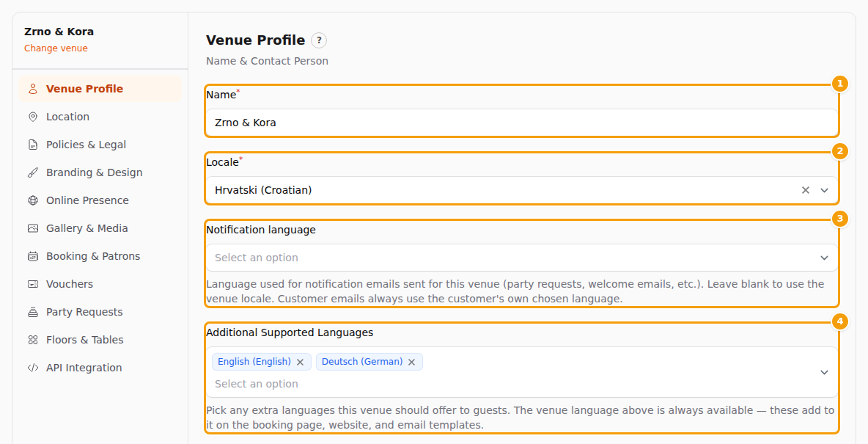This screenshot has height=444, width=868.
Task: Go to the Location section
Action: (100, 117)
